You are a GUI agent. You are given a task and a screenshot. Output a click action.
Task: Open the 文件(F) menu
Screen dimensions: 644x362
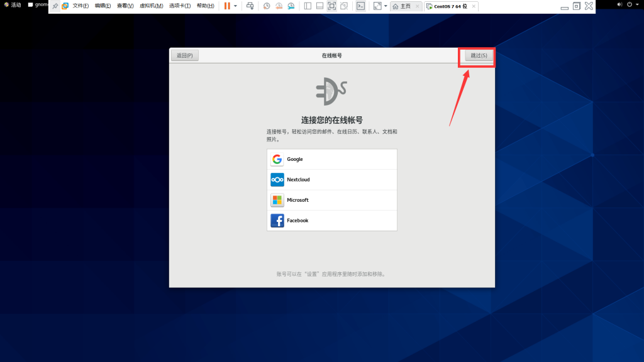(x=80, y=6)
